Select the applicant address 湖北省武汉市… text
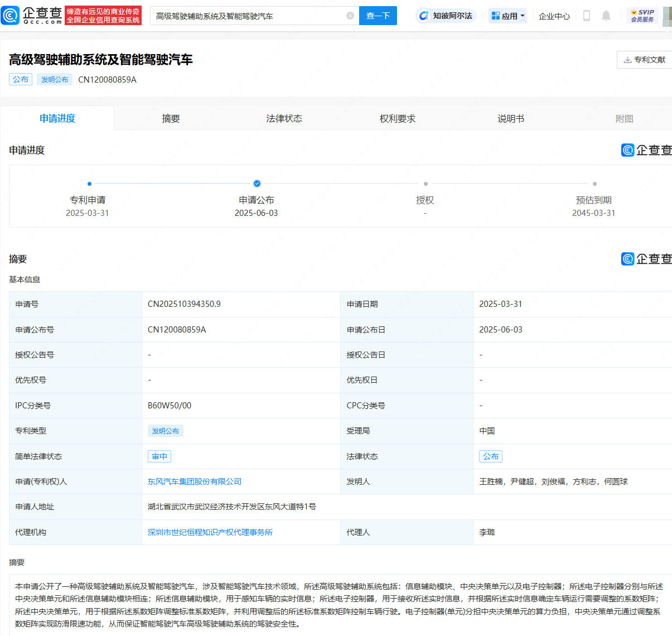This screenshot has width=672, height=636. [232, 507]
